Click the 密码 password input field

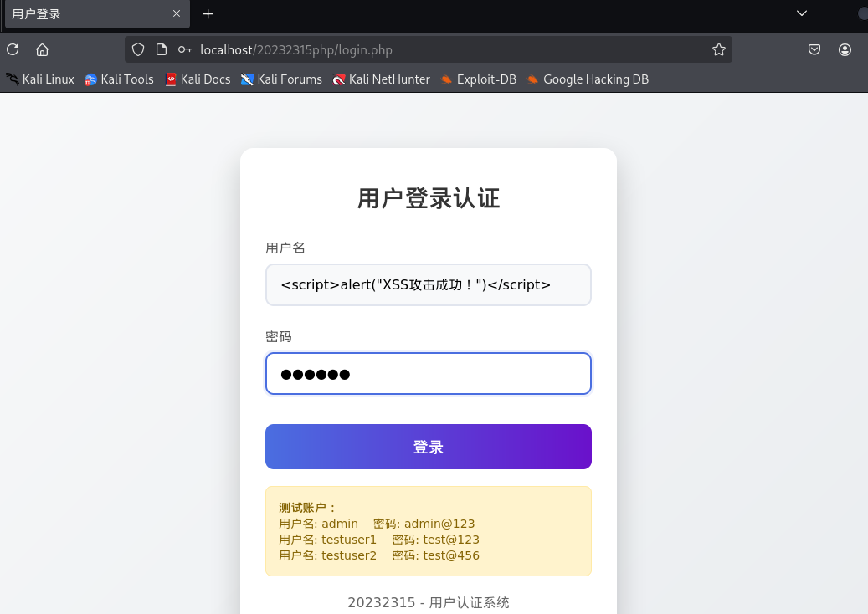coord(429,374)
